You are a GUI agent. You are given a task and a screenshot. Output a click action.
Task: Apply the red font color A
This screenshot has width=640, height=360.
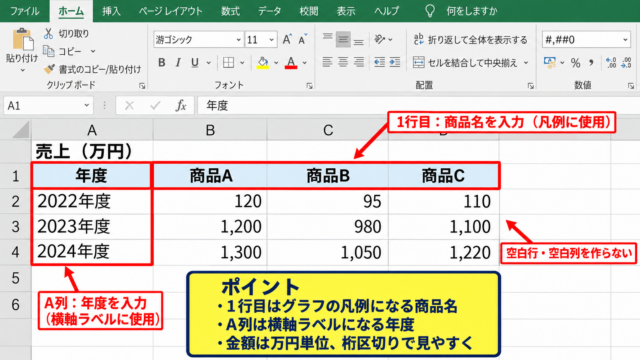click(291, 62)
